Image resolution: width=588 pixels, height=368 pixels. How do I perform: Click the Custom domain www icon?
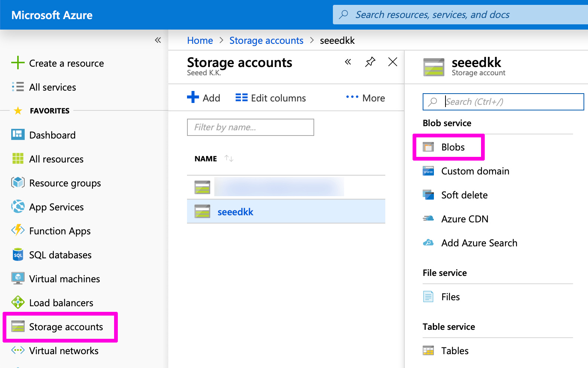(428, 171)
